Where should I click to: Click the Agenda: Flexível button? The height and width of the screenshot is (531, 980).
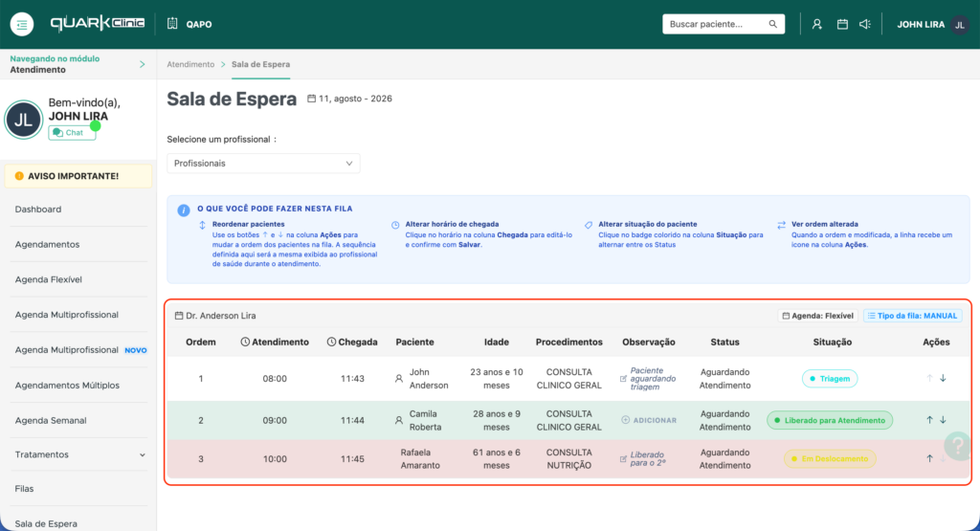(x=817, y=316)
